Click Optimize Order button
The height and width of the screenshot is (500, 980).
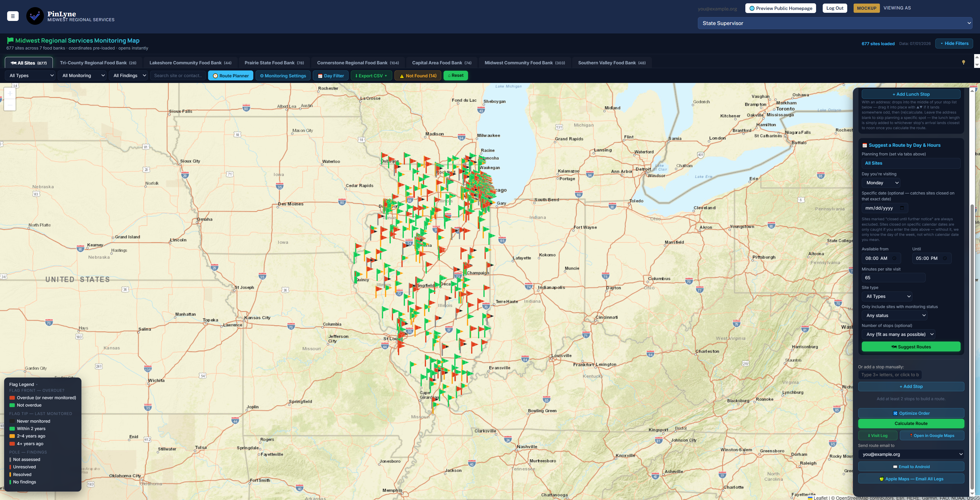911,413
